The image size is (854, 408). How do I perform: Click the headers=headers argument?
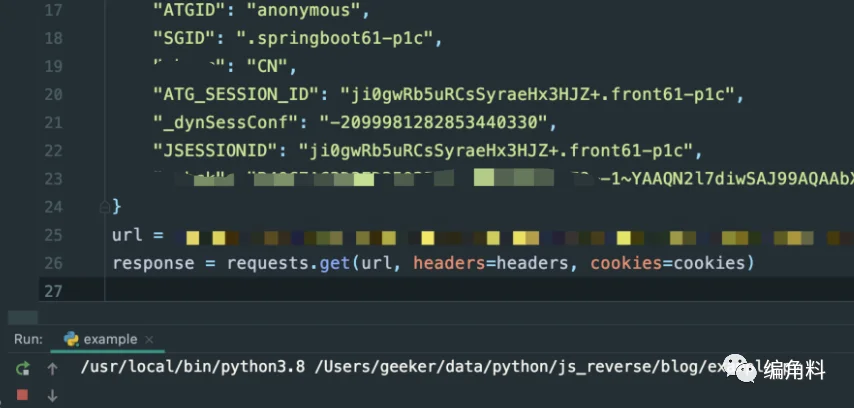pyautogui.click(x=491, y=263)
